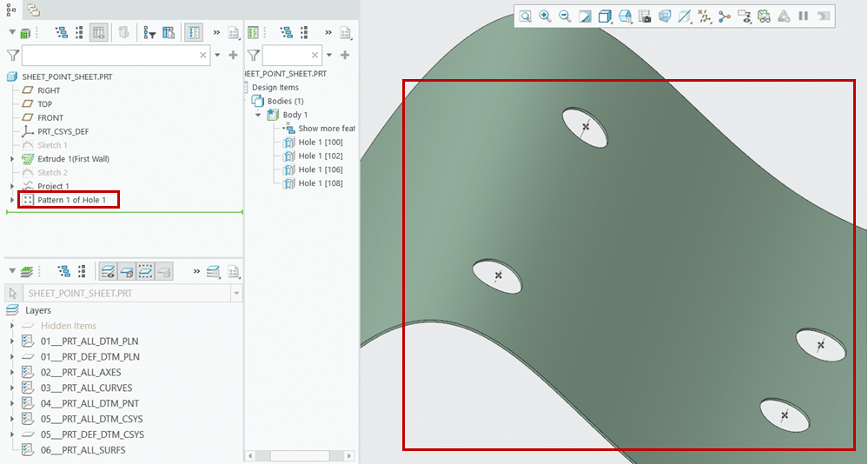The width and height of the screenshot is (868, 464).
Task: Click the Design Items expand-all icon
Action: coord(286,33)
